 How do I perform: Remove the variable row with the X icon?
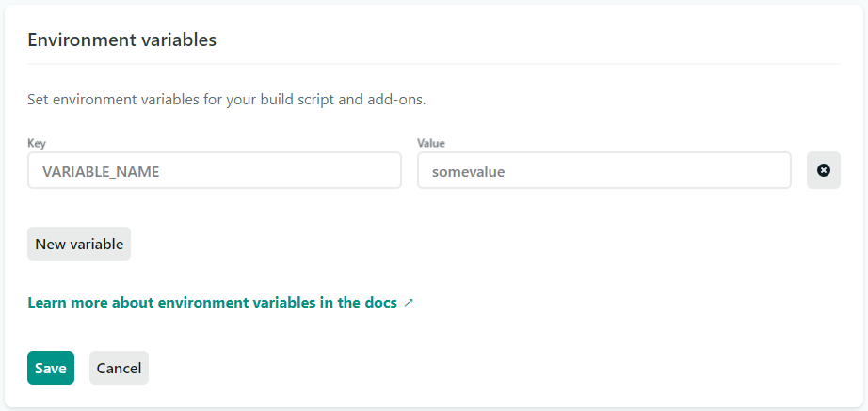coord(824,170)
